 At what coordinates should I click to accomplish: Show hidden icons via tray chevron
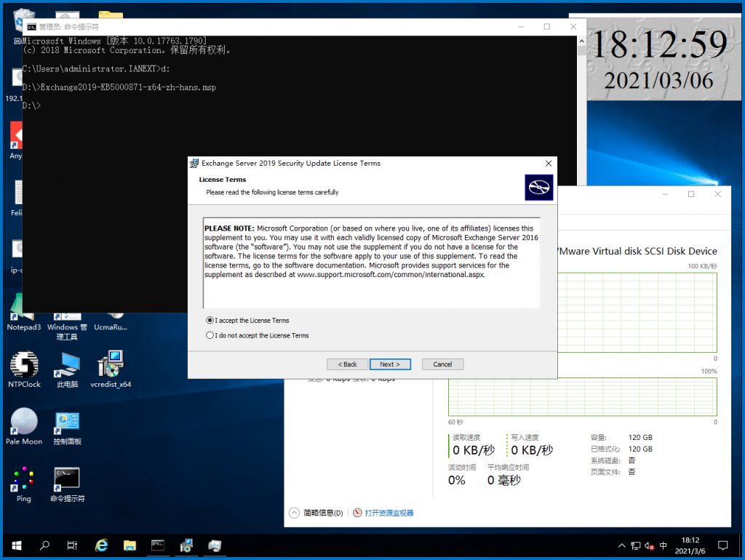tap(622, 545)
